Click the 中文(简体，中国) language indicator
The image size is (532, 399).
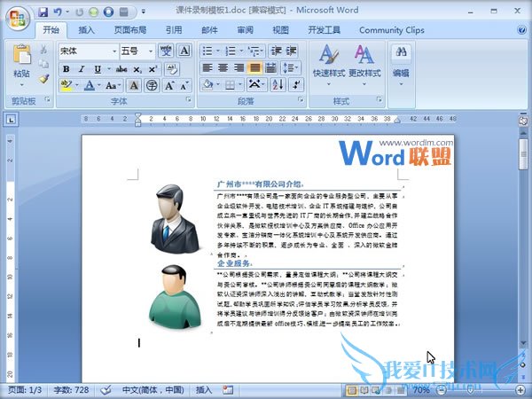click(153, 390)
